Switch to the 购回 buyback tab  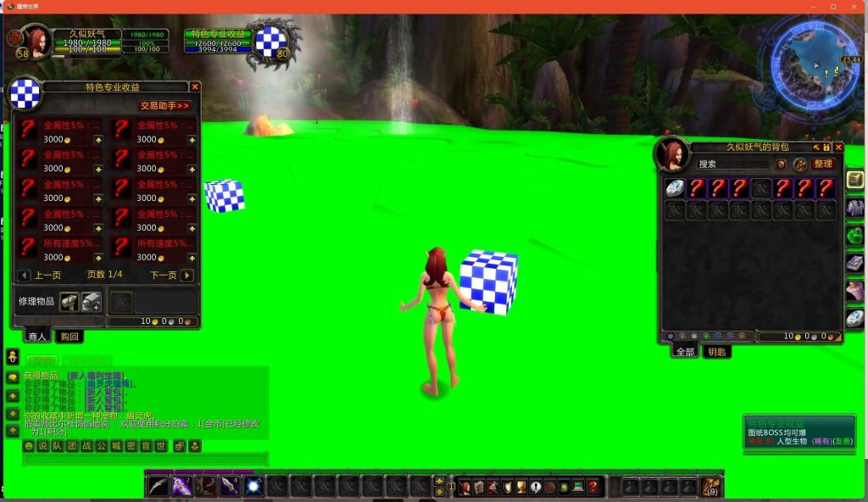[x=69, y=337]
